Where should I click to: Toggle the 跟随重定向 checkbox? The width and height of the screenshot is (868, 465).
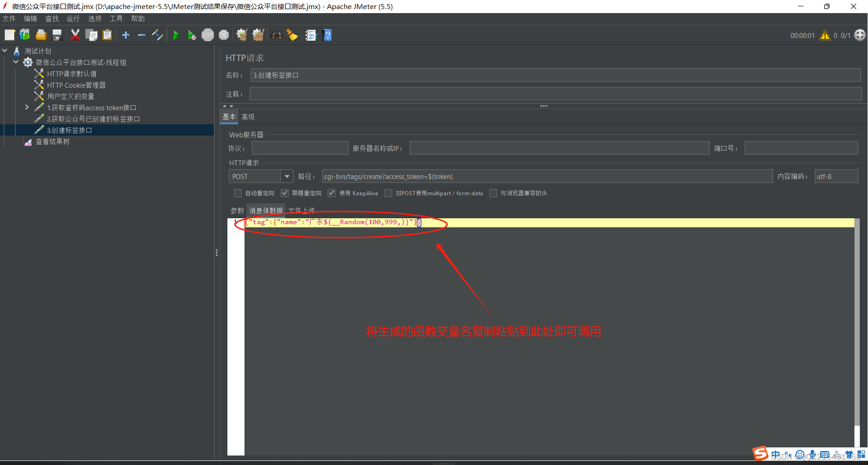(x=285, y=193)
